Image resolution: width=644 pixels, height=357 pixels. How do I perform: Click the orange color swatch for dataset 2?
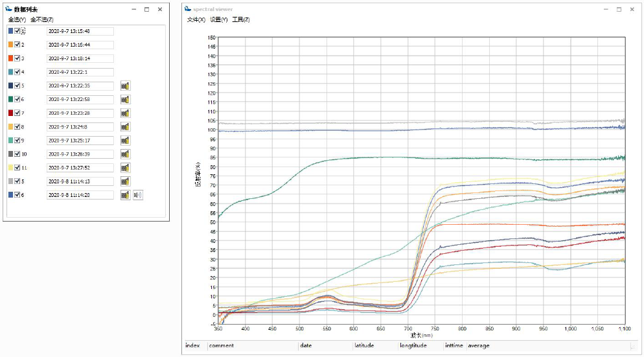click(10, 45)
